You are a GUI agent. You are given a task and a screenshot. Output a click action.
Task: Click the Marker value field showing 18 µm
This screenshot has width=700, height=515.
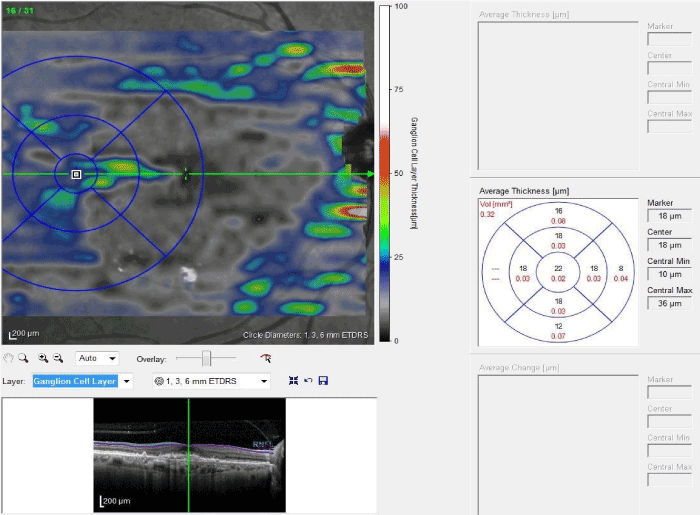(668, 215)
